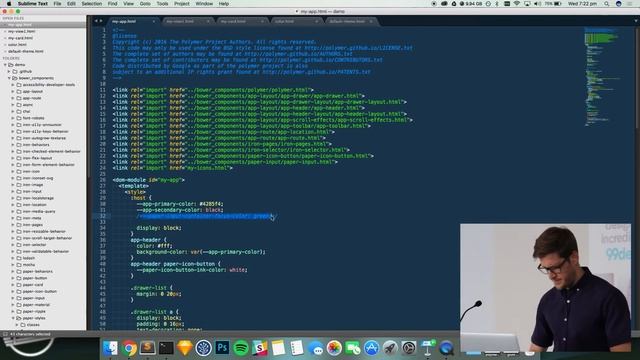This screenshot has width=640, height=360.
Task: Switch to the color.html tab
Action: tap(296, 21)
